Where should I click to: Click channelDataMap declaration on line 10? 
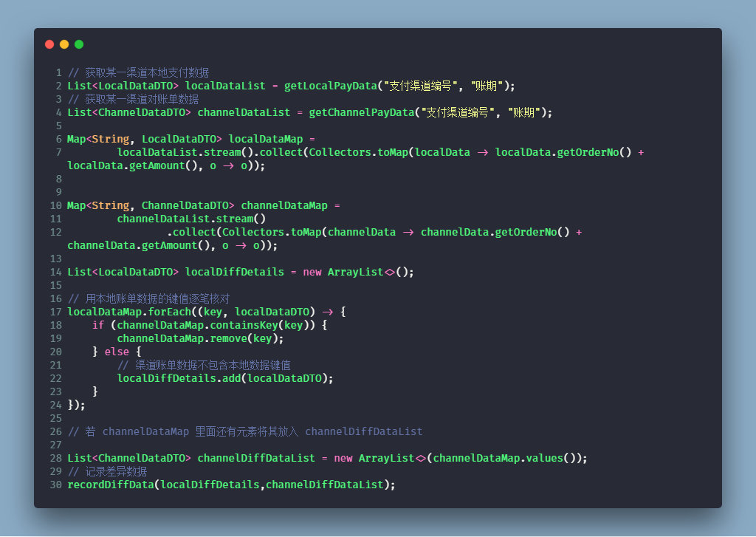tap(284, 205)
